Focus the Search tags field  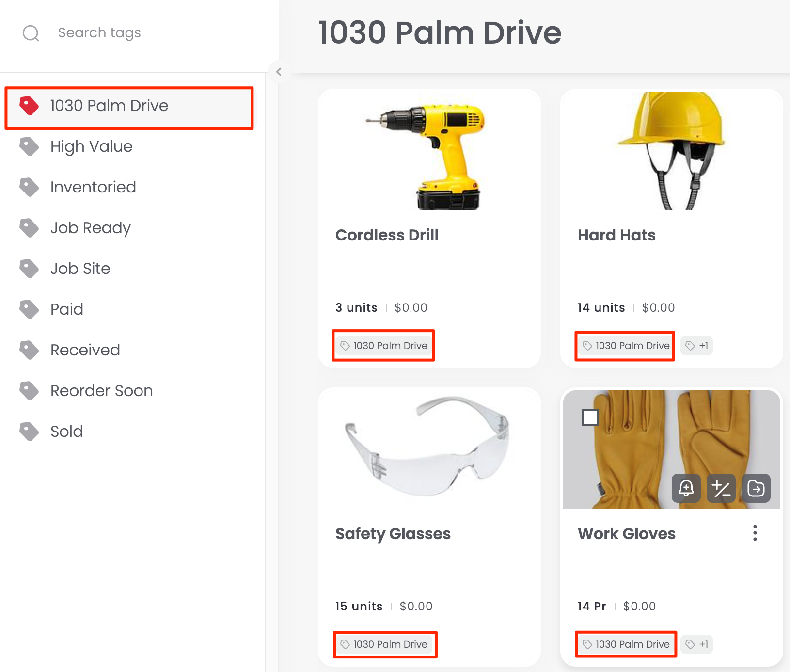point(145,33)
